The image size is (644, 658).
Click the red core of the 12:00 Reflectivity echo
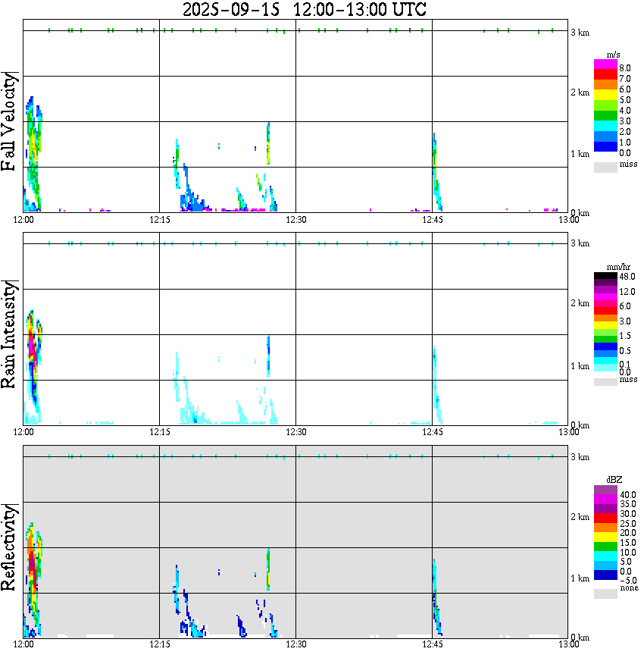32,566
